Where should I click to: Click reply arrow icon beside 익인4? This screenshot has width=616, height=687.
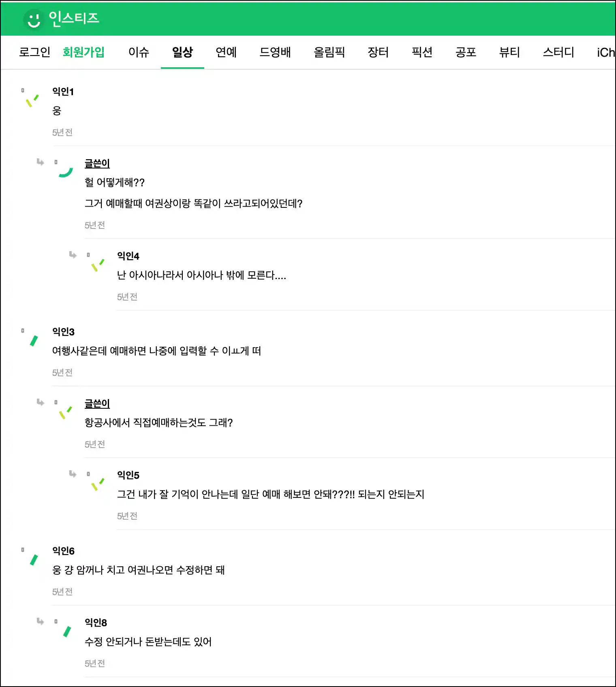[73, 254]
